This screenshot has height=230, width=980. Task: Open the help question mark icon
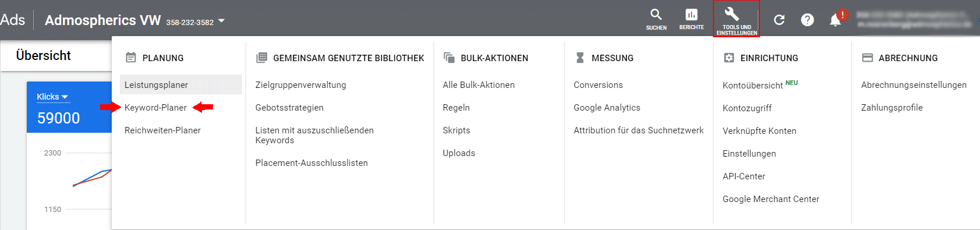807,20
